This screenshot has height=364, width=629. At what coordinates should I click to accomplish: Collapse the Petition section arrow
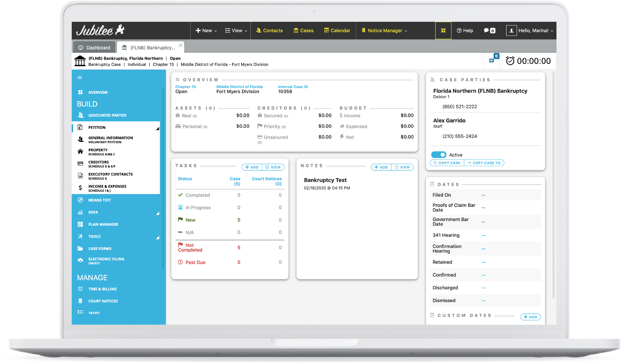pos(157,129)
